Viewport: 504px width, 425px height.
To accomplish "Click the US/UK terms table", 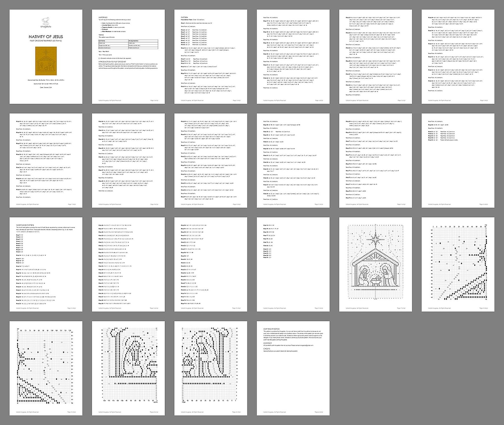I will [128, 44].
